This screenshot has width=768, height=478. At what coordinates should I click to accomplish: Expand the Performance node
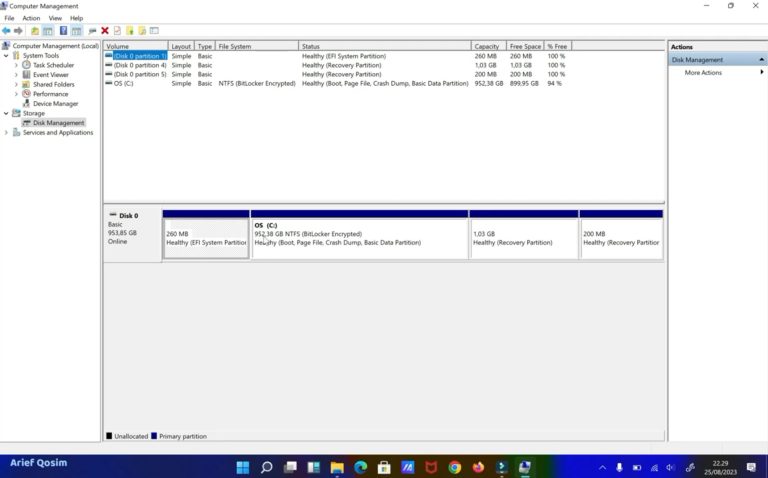(x=16, y=94)
